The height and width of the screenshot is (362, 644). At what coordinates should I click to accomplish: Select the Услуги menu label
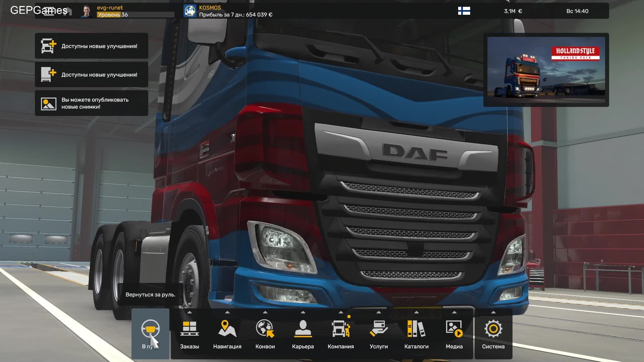[x=379, y=347]
